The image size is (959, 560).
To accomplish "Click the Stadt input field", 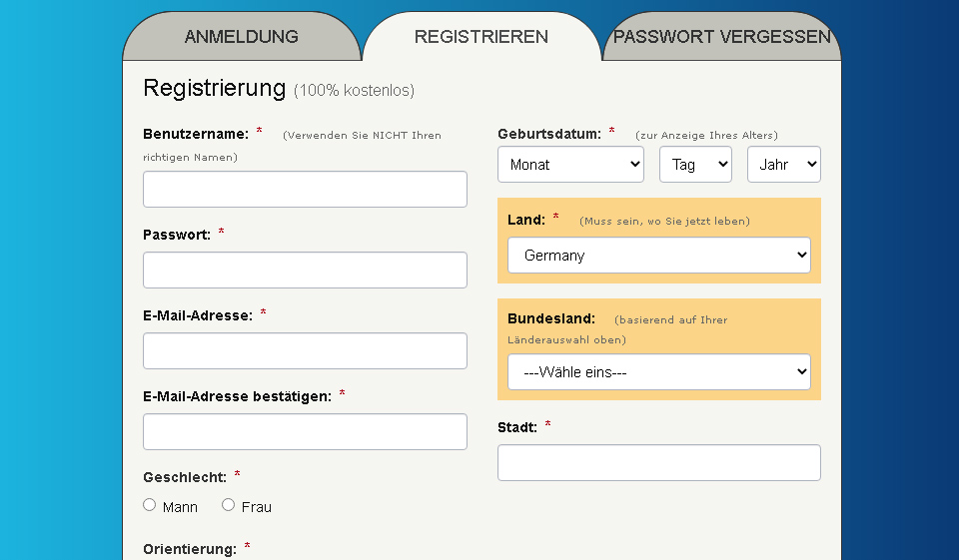I will pyautogui.click(x=658, y=463).
